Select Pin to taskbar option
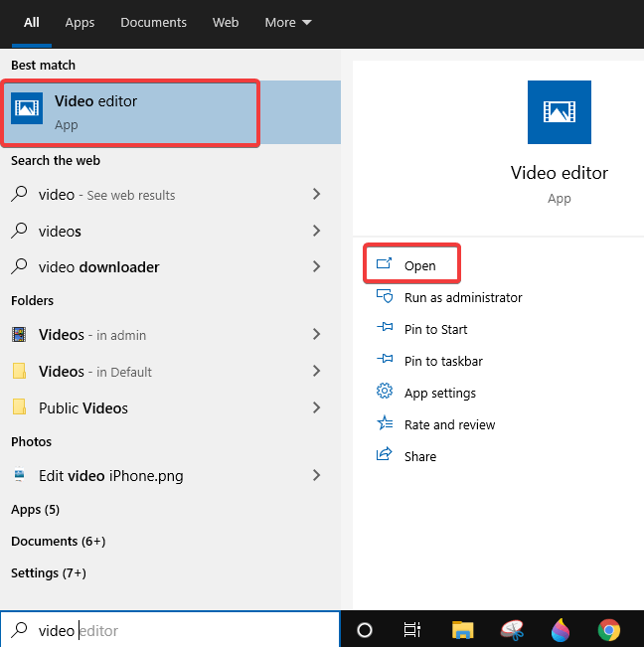The height and width of the screenshot is (647, 644). point(443,361)
